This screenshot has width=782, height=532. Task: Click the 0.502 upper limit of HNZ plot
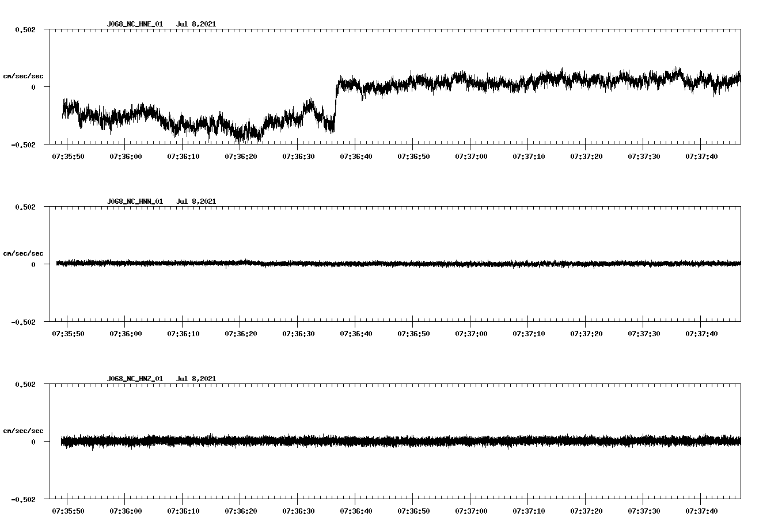click(x=25, y=384)
